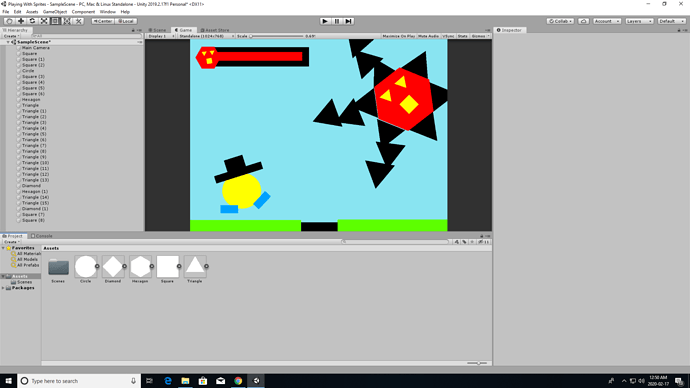Toggle Gizmos in Game view

pos(480,36)
